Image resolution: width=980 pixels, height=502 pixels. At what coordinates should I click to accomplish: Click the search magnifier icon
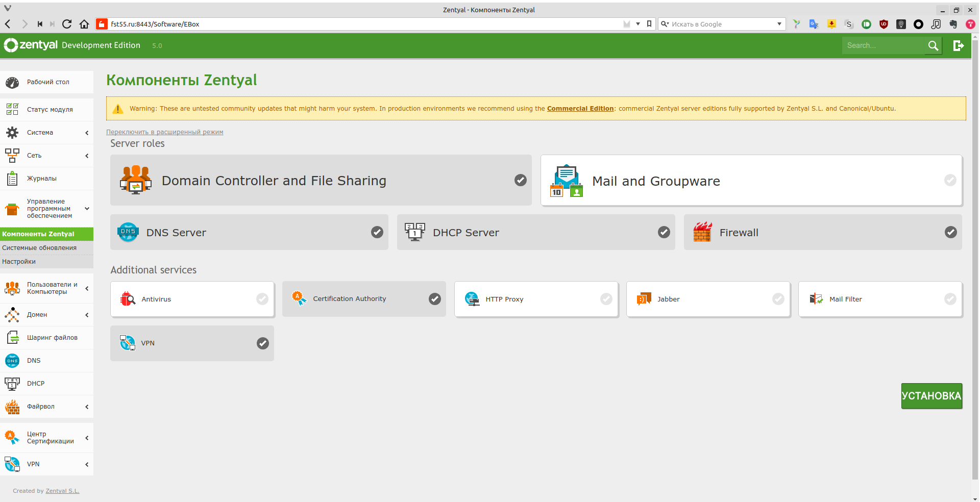coord(933,46)
